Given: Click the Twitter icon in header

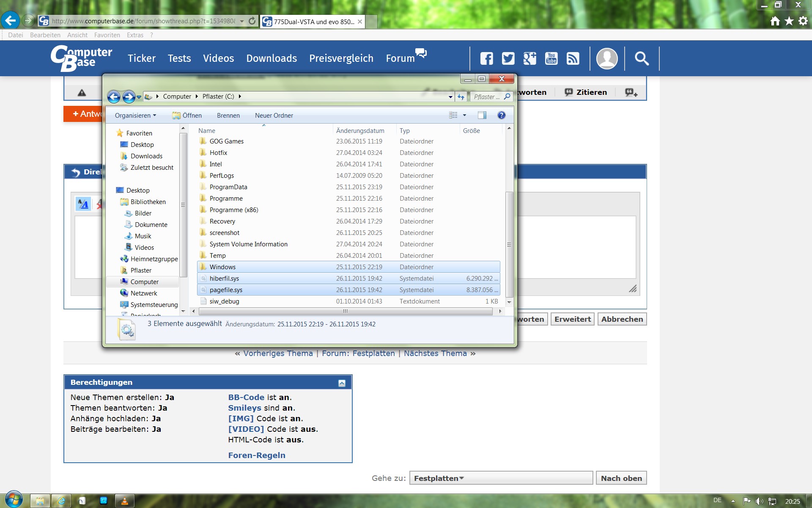Looking at the screenshot, I should (x=508, y=58).
